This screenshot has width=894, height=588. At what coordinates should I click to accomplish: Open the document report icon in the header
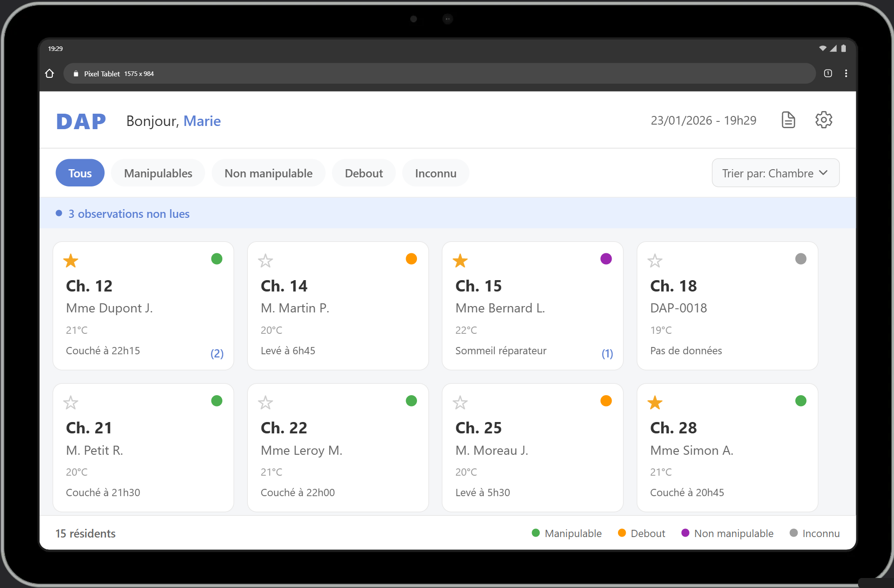pyautogui.click(x=788, y=120)
